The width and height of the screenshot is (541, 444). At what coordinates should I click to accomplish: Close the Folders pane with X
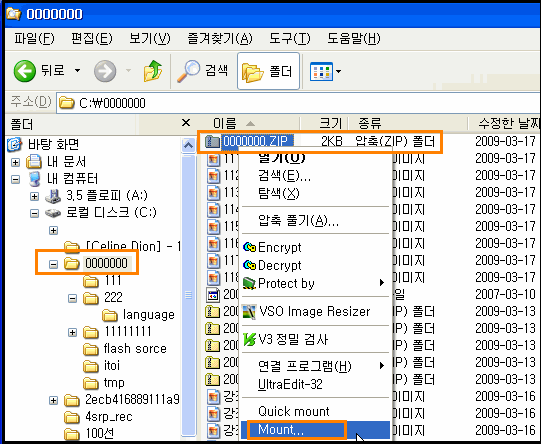pyautogui.click(x=186, y=122)
